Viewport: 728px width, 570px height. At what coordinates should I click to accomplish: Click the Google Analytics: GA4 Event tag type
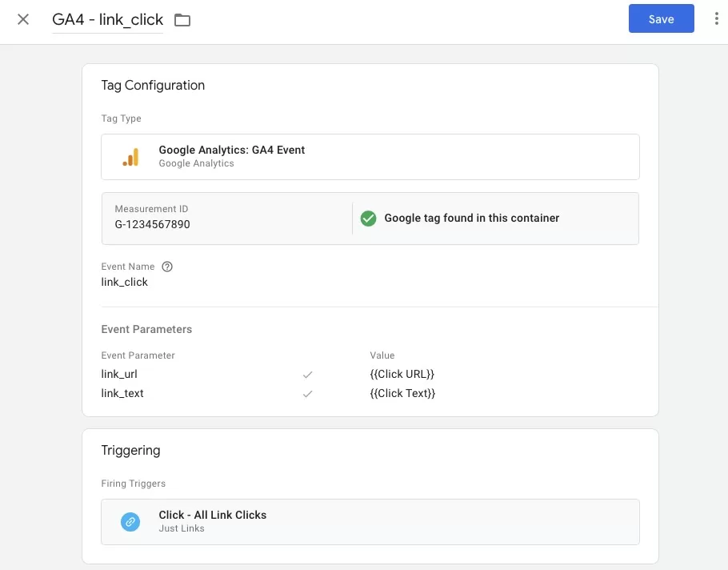[232, 150]
